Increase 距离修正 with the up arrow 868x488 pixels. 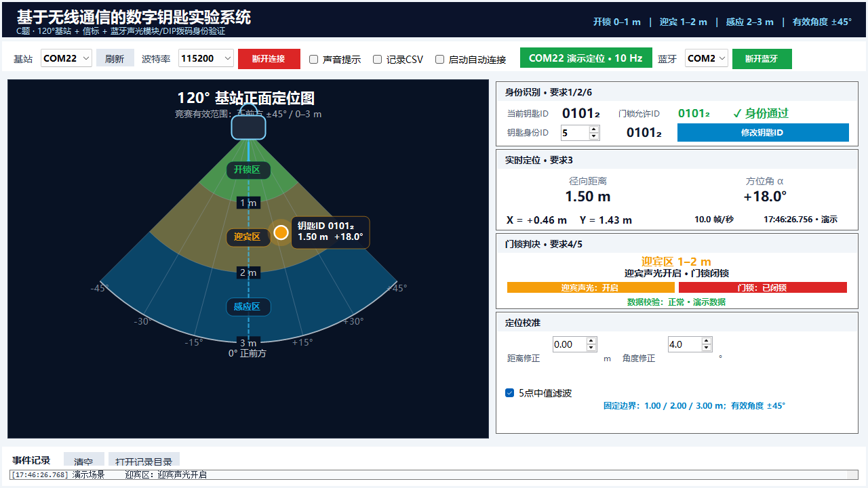(592, 341)
